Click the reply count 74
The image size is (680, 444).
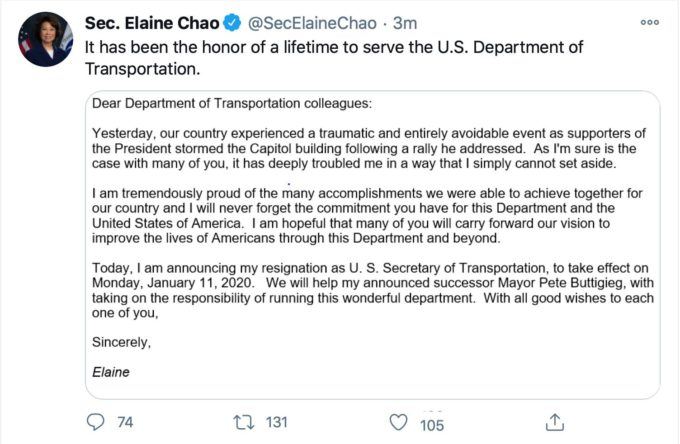125,422
